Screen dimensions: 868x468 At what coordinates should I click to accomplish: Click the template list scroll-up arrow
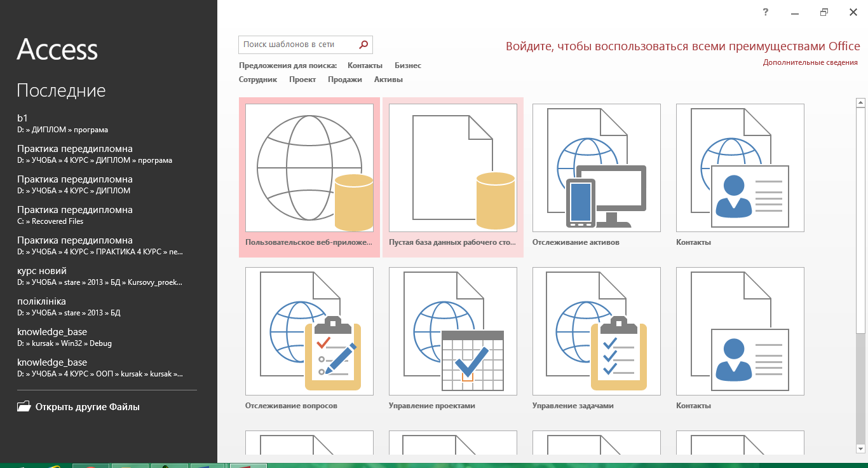click(860, 102)
